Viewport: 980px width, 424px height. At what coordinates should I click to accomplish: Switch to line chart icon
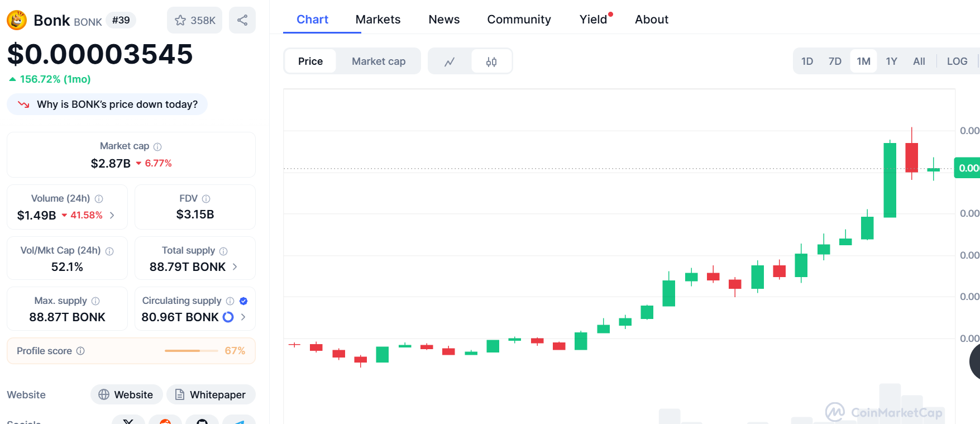450,61
